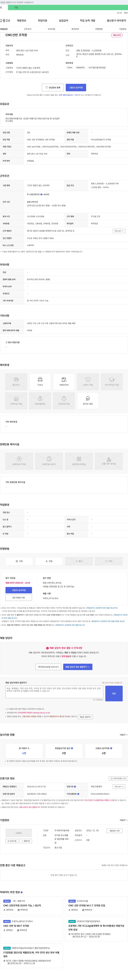Click the 직원대출제도 benefit icon
Screen dimensions: 128x980
(x=40, y=401)
